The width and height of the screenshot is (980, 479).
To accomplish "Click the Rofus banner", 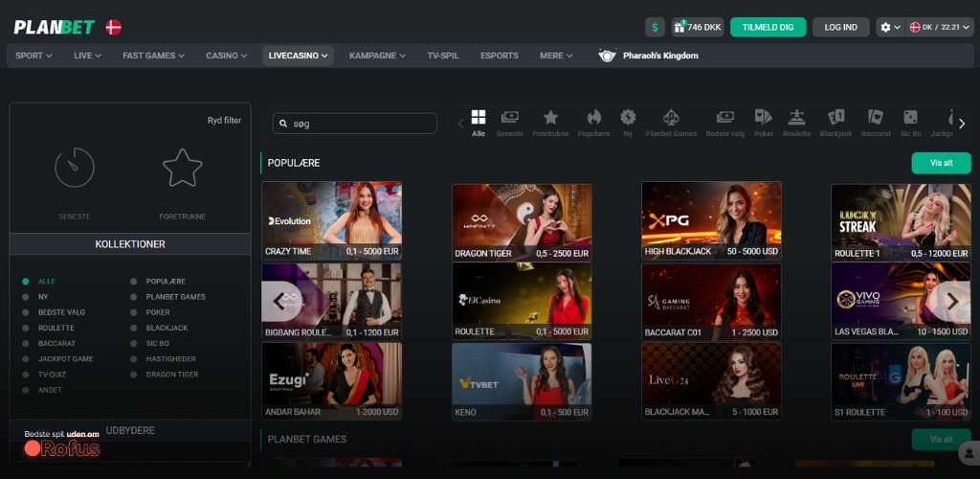I will (x=62, y=444).
